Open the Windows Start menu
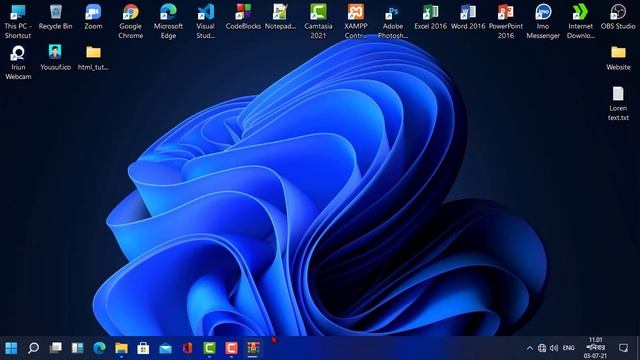 tap(11, 348)
